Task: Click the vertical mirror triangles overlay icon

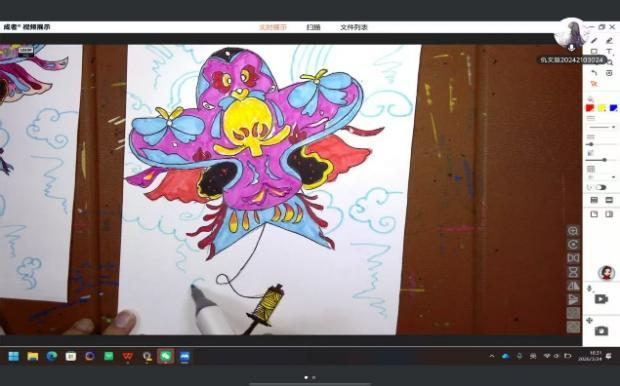Action: point(573,299)
